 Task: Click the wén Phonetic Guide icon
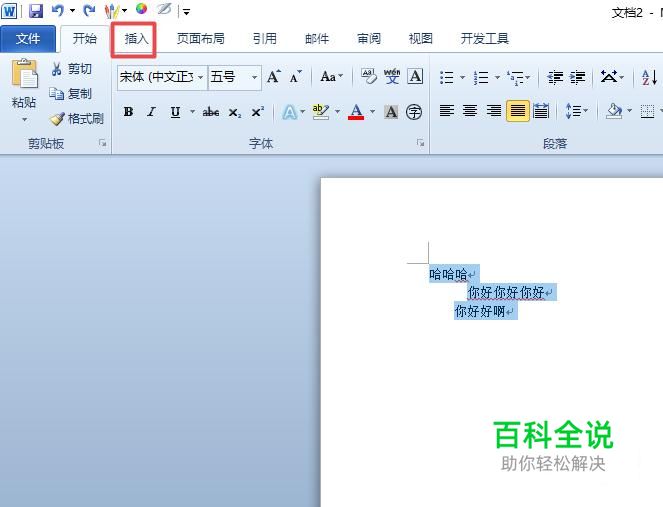coord(392,77)
